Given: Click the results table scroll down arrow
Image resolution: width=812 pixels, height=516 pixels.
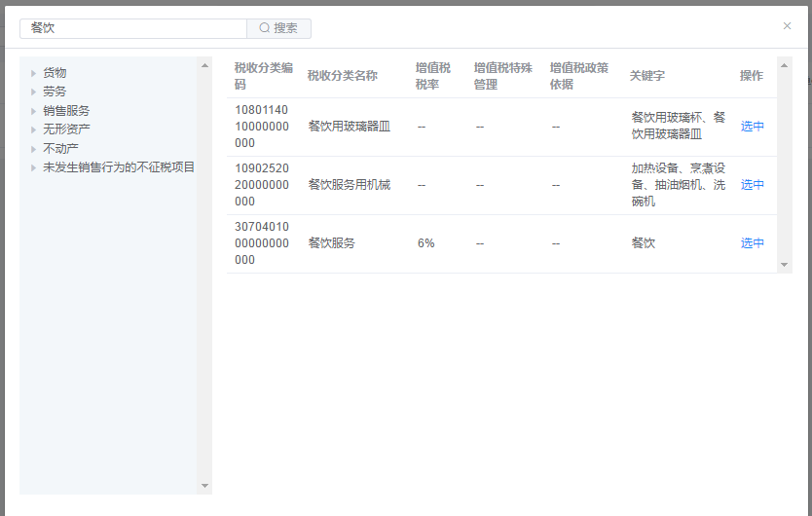Looking at the screenshot, I should point(784,265).
